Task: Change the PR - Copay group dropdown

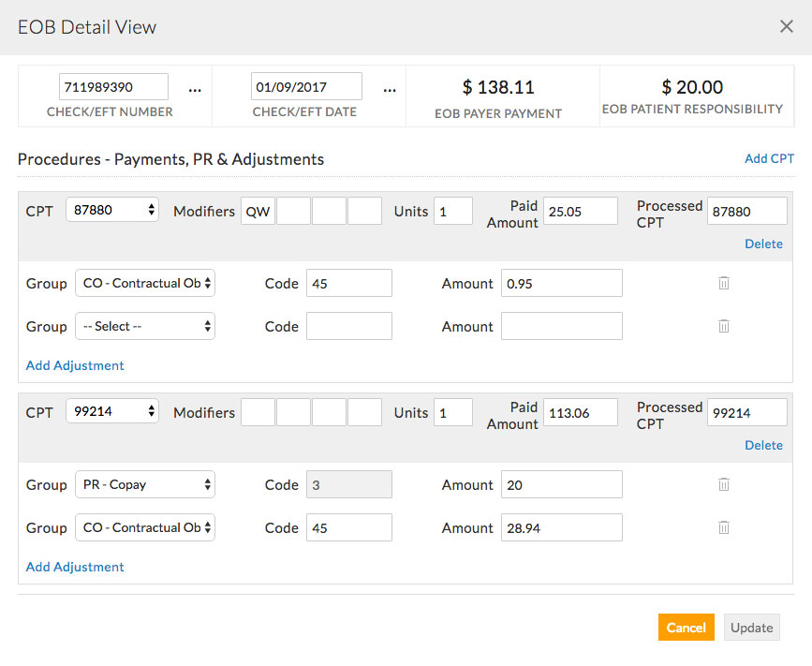Action: click(145, 485)
